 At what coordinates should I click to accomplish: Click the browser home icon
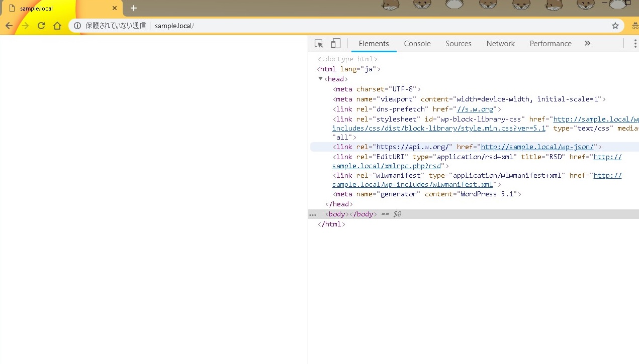point(57,26)
